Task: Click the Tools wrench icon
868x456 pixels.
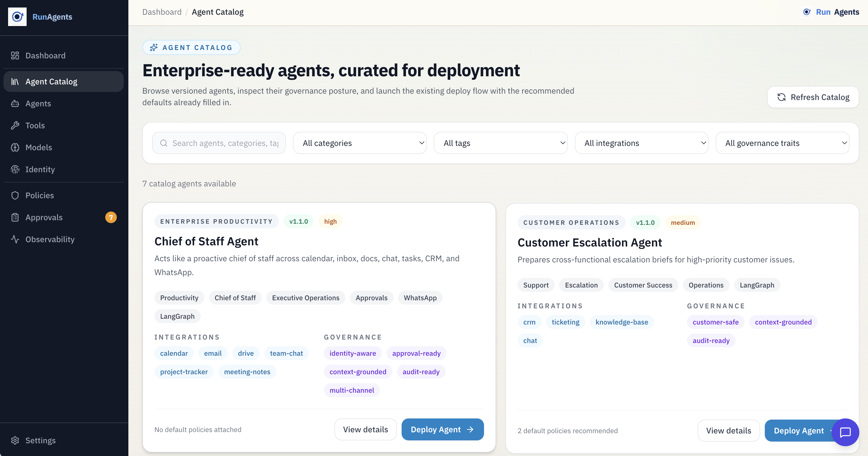Action: point(15,125)
